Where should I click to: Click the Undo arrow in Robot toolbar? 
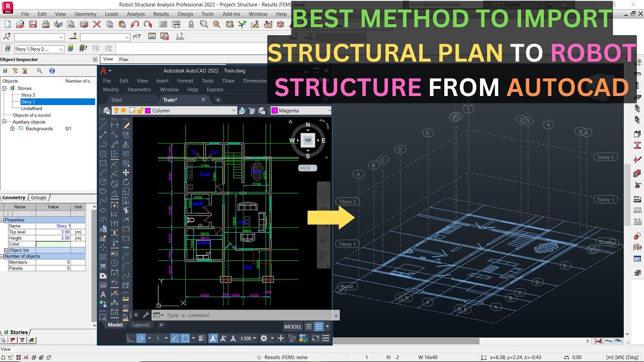point(135,24)
